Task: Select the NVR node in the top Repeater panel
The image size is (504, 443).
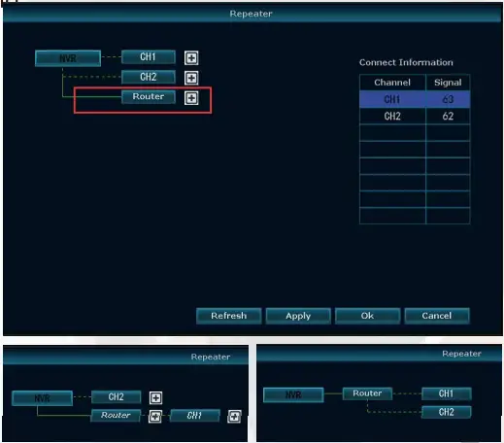Action: coord(68,58)
